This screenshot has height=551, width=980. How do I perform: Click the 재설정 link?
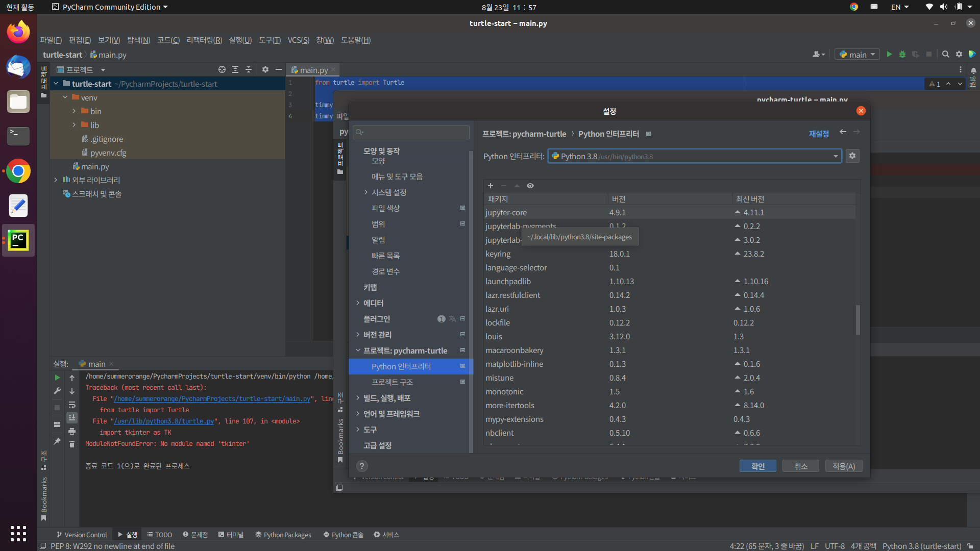coord(819,134)
